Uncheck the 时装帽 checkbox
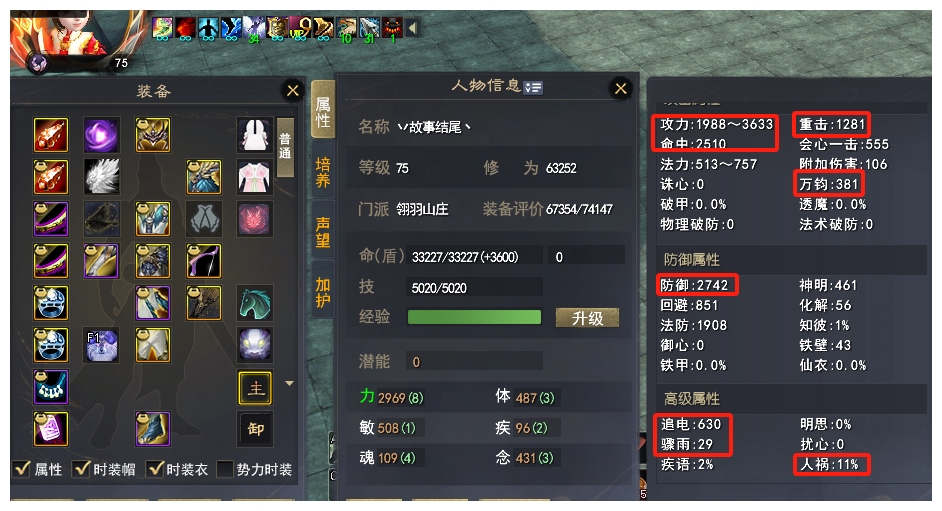This screenshot has height=511, width=942. click(81, 469)
